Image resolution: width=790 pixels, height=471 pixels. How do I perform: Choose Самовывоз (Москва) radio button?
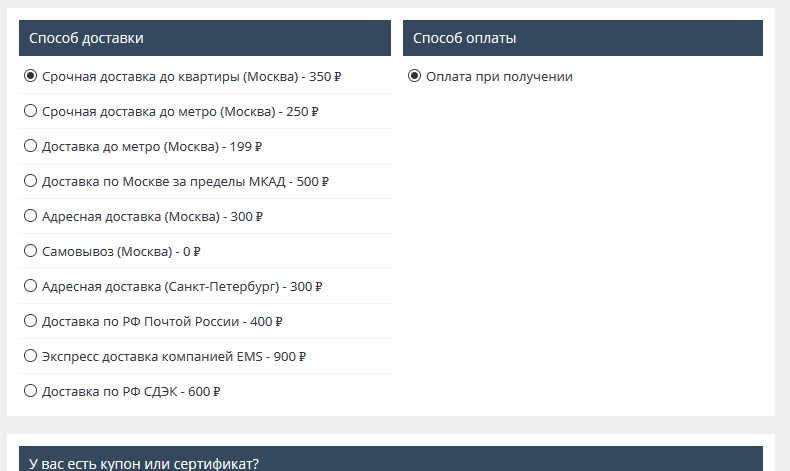[30, 251]
